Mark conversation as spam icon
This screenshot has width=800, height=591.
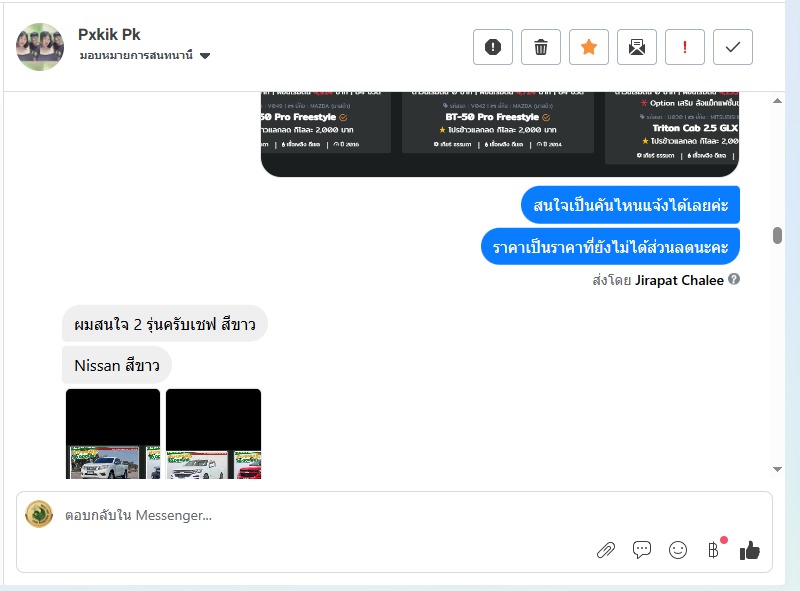point(492,47)
